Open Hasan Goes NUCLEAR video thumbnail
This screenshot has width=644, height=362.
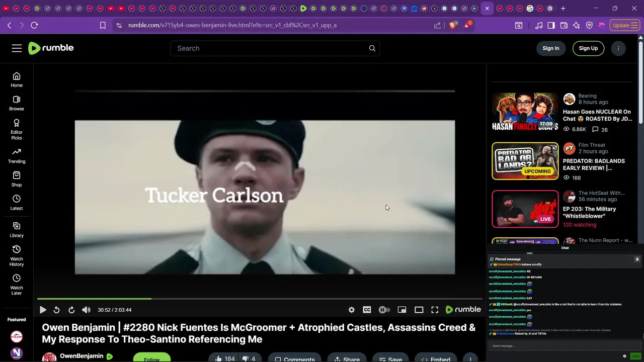click(x=525, y=112)
